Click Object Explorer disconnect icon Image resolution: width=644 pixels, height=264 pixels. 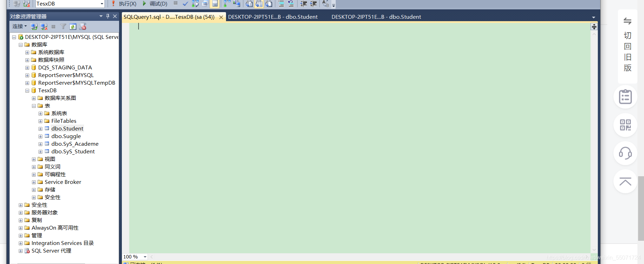(44, 26)
